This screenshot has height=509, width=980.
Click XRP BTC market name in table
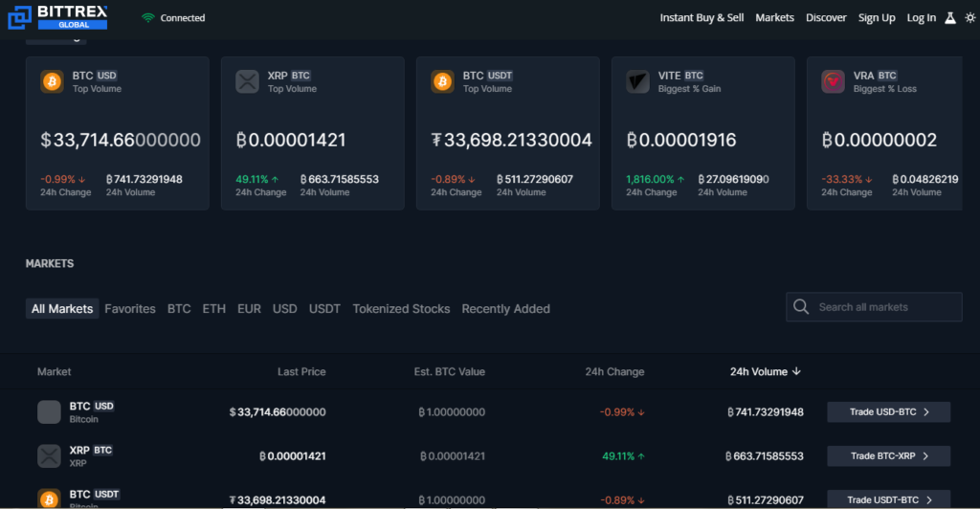coord(91,450)
